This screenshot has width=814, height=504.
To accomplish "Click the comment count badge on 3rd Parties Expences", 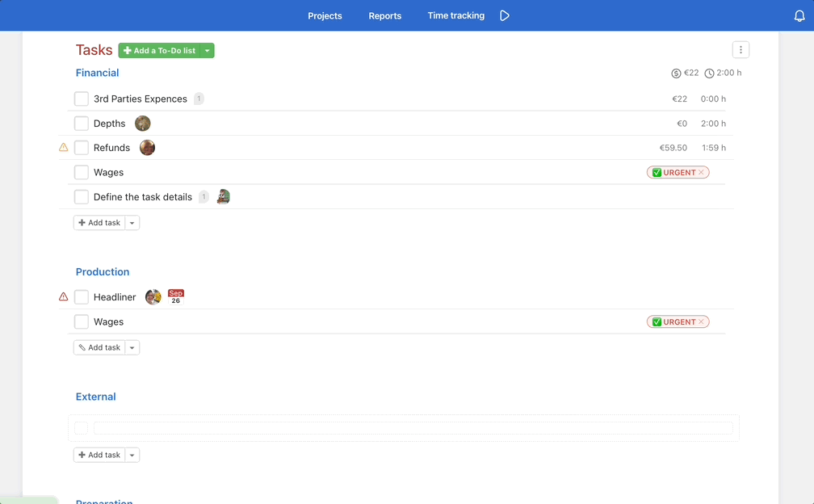I will pyautogui.click(x=199, y=99).
